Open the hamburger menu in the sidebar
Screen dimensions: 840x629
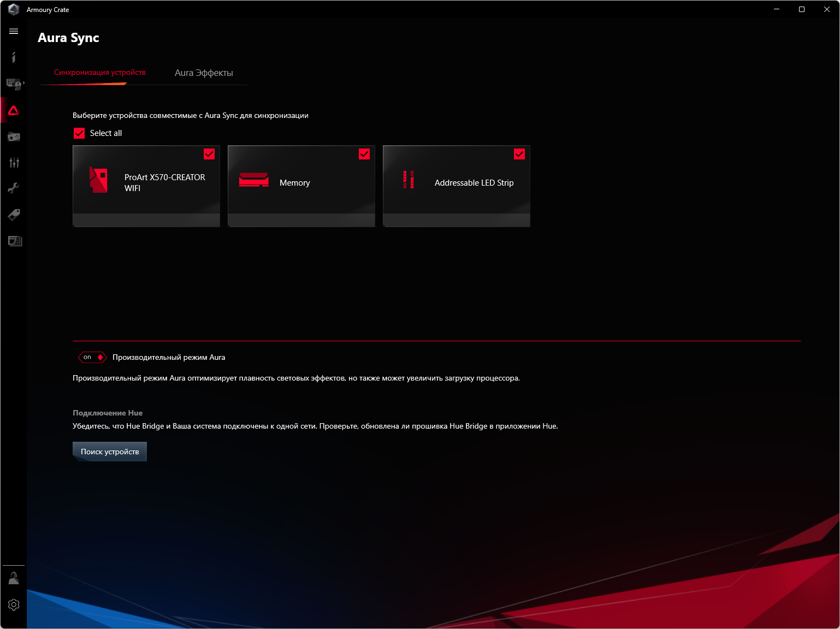tap(14, 32)
